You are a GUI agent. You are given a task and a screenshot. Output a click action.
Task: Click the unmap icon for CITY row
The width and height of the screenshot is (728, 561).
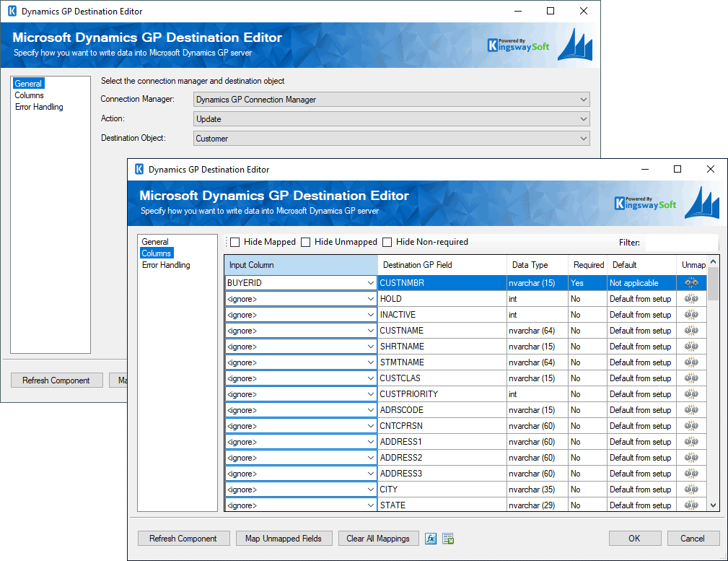[x=691, y=490]
